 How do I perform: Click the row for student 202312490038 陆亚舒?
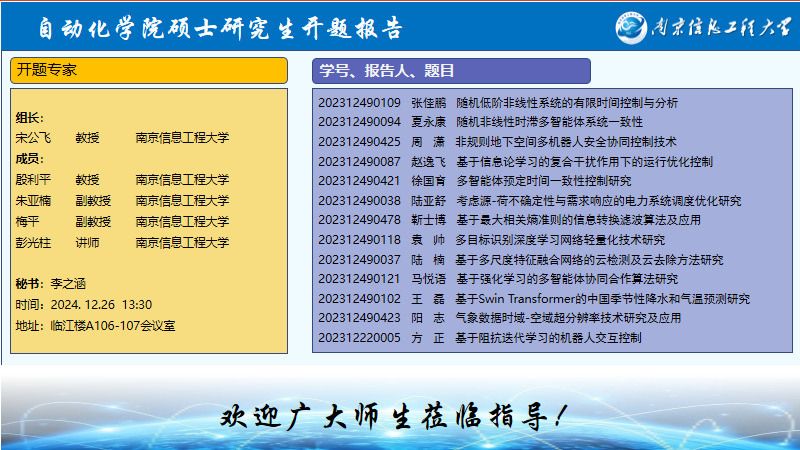(529, 200)
